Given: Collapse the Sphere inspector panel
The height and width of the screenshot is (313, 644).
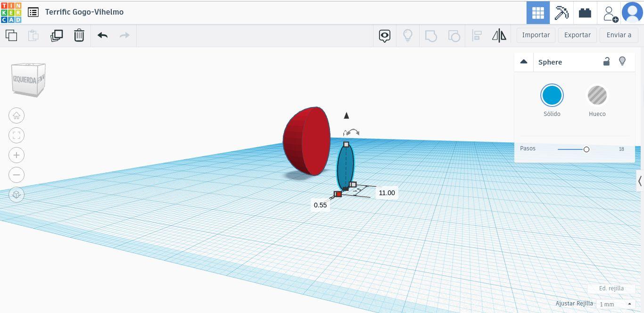Looking at the screenshot, I should [x=523, y=62].
